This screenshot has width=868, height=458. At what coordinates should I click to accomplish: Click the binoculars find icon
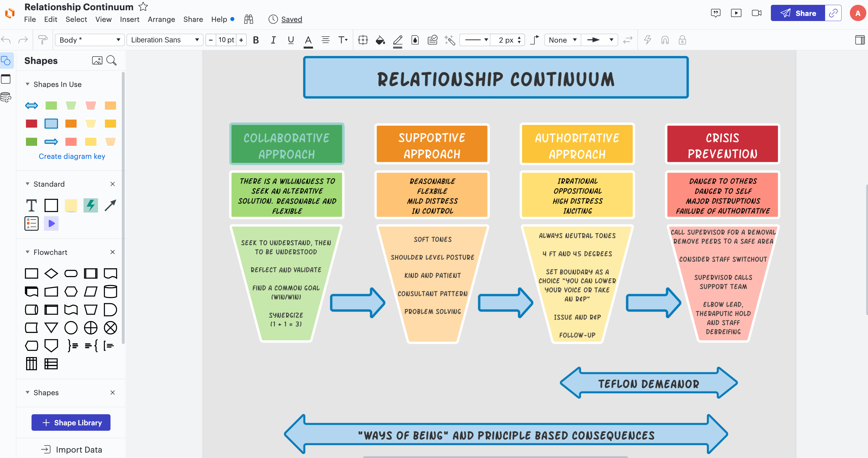(x=248, y=19)
